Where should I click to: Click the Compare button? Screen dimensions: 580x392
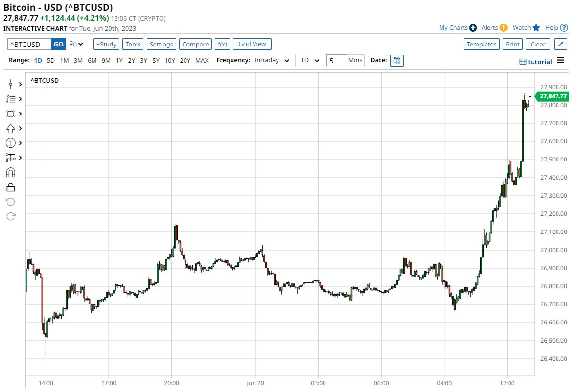tap(195, 44)
